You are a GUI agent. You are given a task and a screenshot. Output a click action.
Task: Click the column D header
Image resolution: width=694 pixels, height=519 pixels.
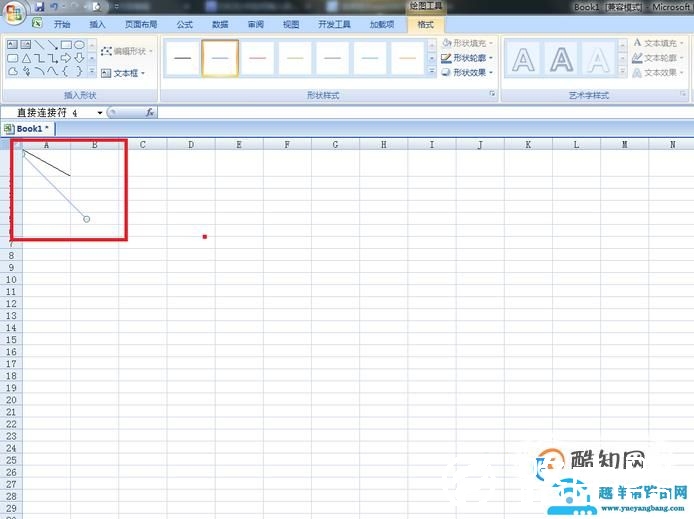[190, 145]
